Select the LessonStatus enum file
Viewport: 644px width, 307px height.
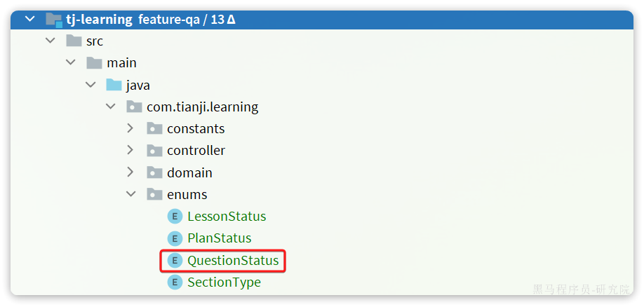pyautogui.click(x=227, y=217)
